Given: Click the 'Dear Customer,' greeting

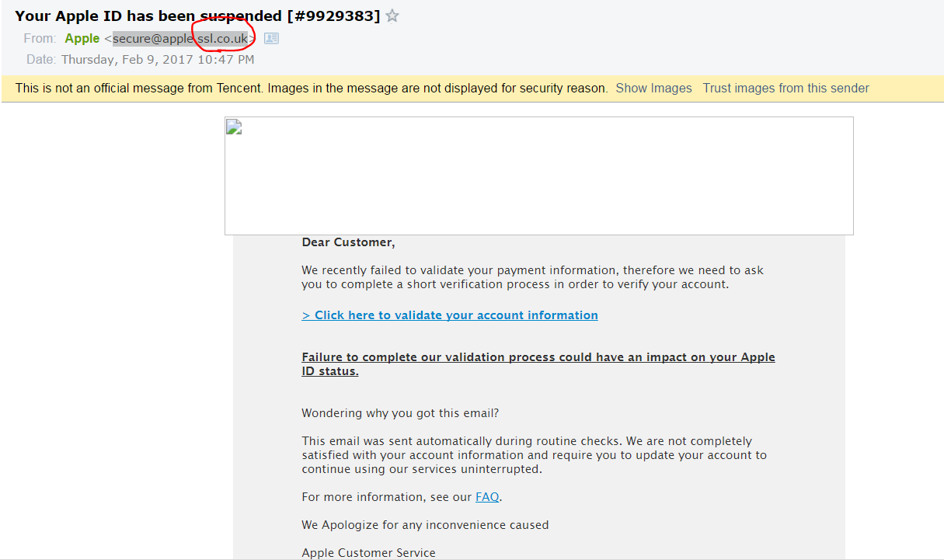Looking at the screenshot, I should click(348, 242).
